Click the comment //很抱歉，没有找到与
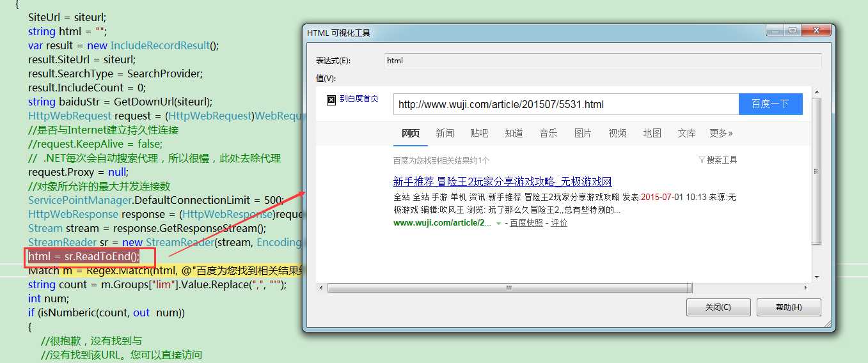This screenshot has height=363, width=868. (x=91, y=341)
